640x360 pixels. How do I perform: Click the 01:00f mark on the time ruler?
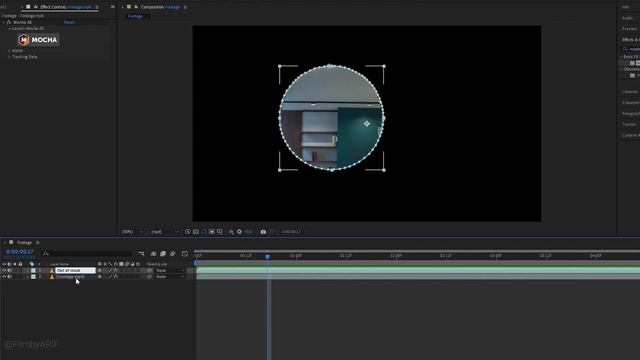coord(296,256)
